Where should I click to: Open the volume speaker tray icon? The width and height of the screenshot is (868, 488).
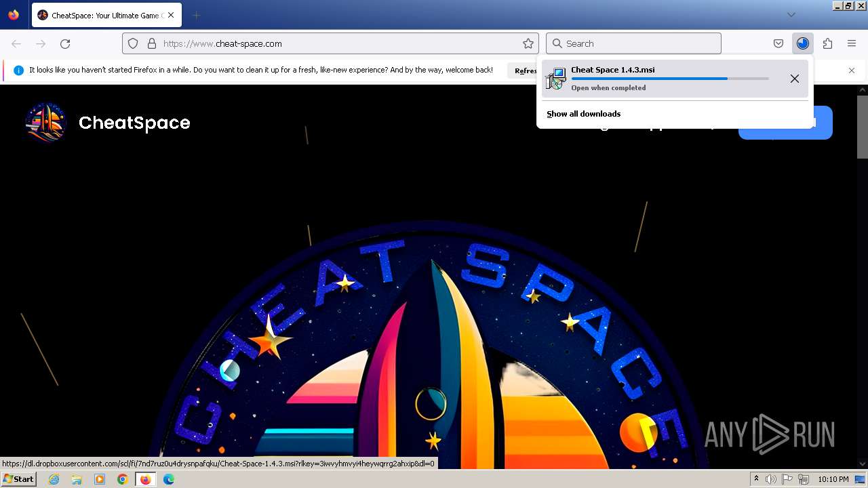(771, 479)
